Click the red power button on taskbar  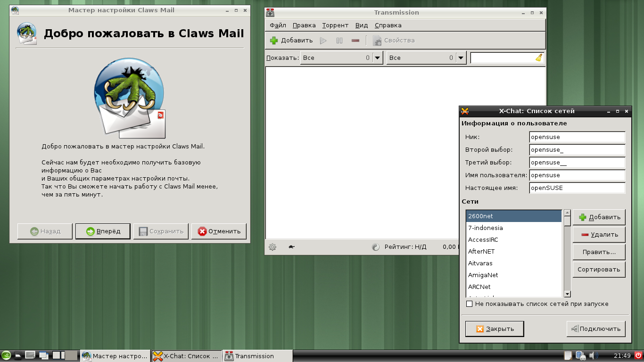click(x=638, y=355)
